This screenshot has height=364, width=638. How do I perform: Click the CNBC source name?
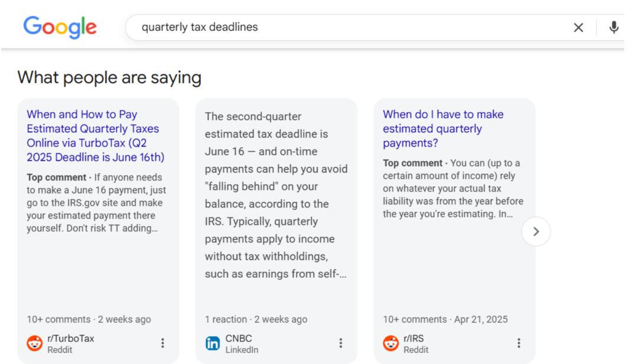pyautogui.click(x=239, y=339)
